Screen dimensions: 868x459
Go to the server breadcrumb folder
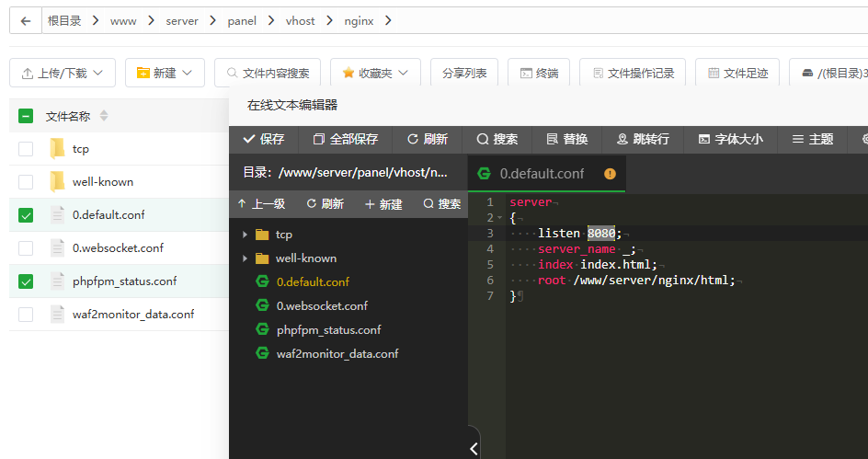(181, 21)
